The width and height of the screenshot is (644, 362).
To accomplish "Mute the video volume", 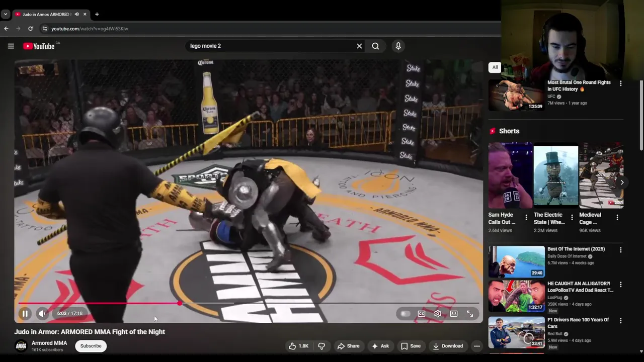I will point(42,313).
